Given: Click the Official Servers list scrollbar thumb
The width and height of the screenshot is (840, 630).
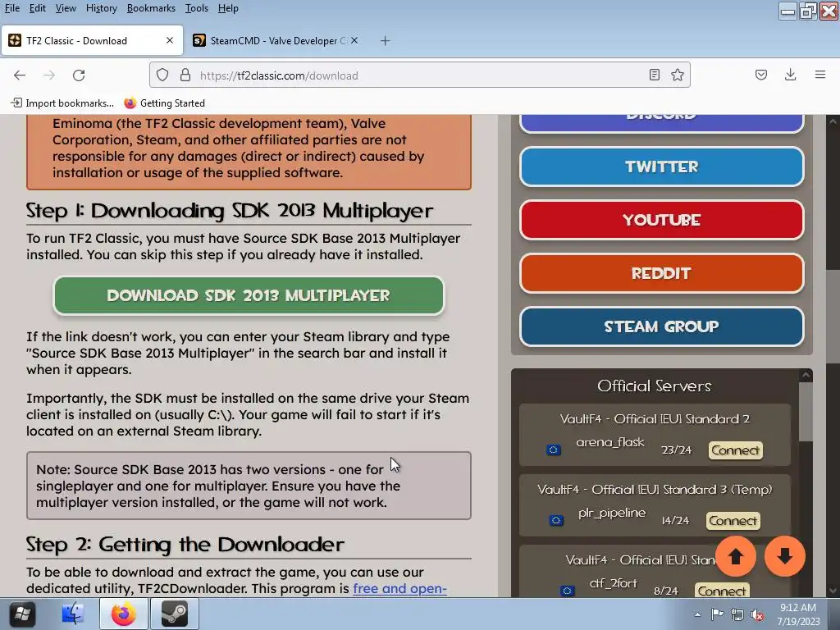Looking at the screenshot, I should [x=806, y=412].
